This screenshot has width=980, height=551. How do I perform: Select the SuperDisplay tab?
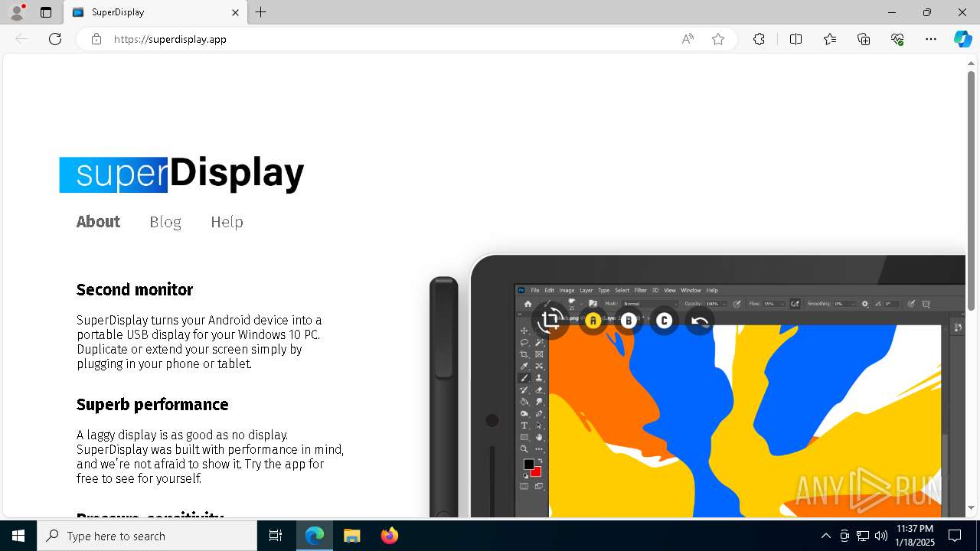click(155, 12)
